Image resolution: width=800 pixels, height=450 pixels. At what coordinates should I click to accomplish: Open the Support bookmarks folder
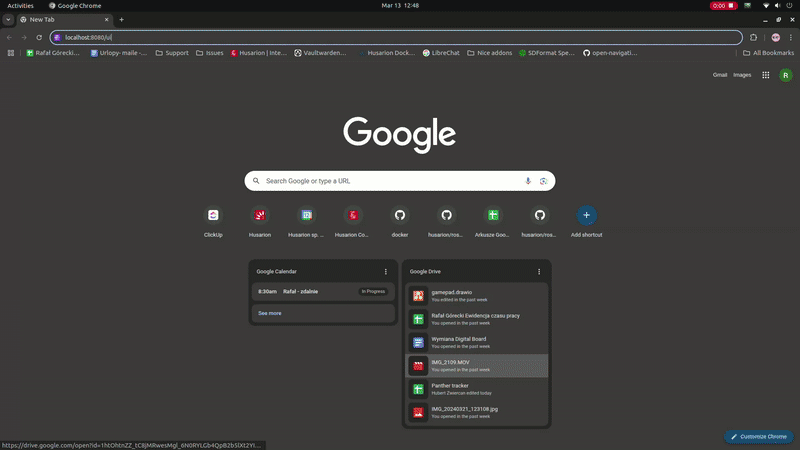tap(172, 53)
